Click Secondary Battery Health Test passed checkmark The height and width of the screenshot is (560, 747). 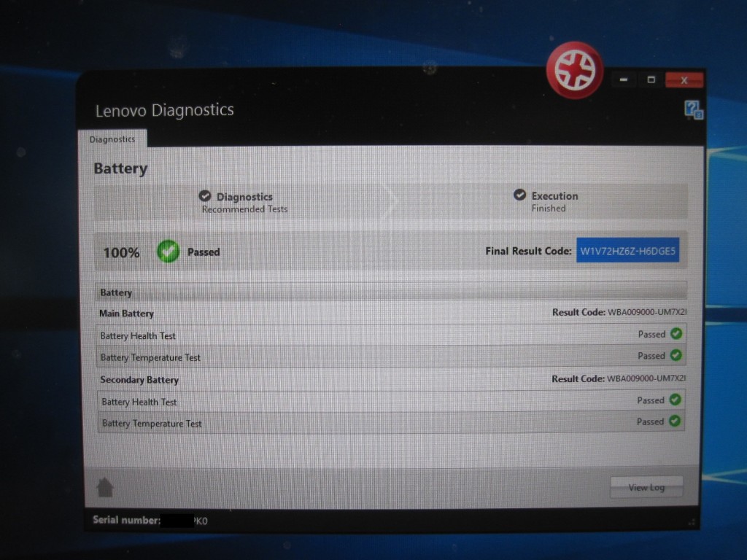[675, 400]
